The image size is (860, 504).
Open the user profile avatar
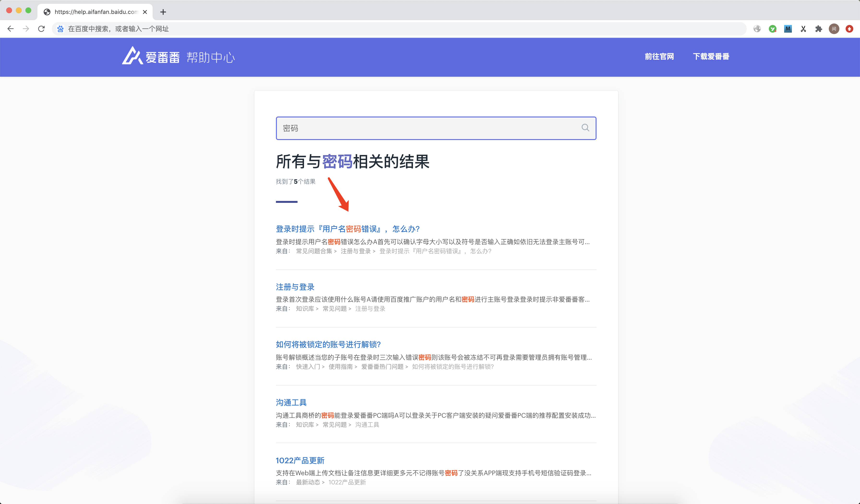pyautogui.click(x=834, y=29)
